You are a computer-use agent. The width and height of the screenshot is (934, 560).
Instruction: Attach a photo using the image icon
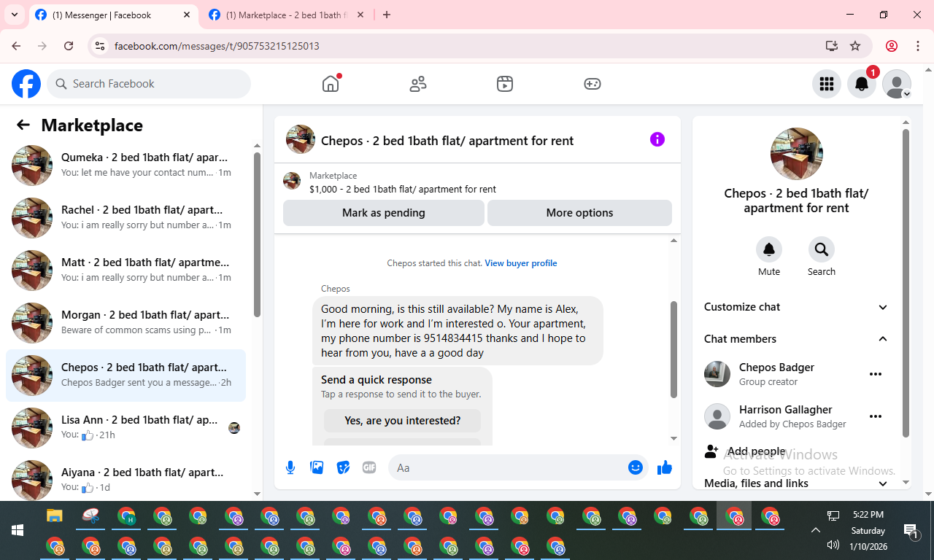(317, 467)
